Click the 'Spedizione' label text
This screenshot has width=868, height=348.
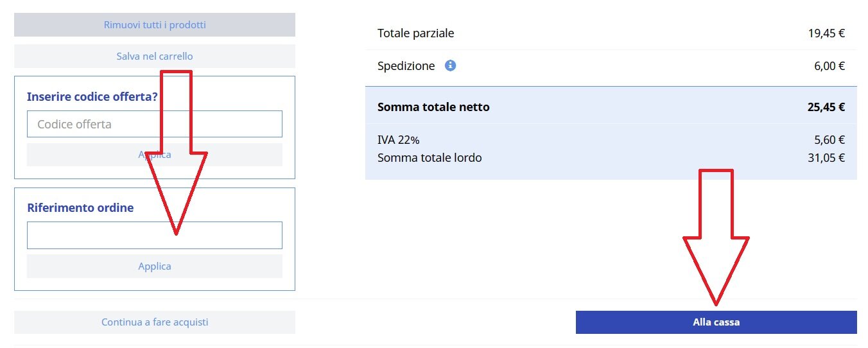(406, 65)
